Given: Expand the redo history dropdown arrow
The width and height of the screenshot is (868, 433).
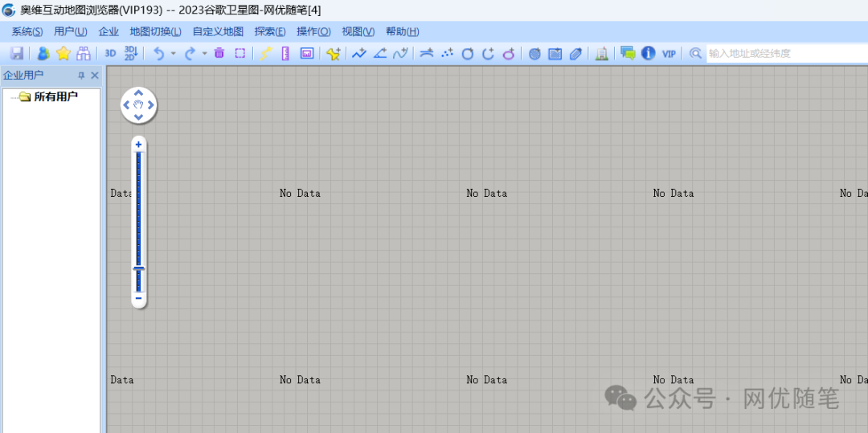Looking at the screenshot, I should 204,54.
